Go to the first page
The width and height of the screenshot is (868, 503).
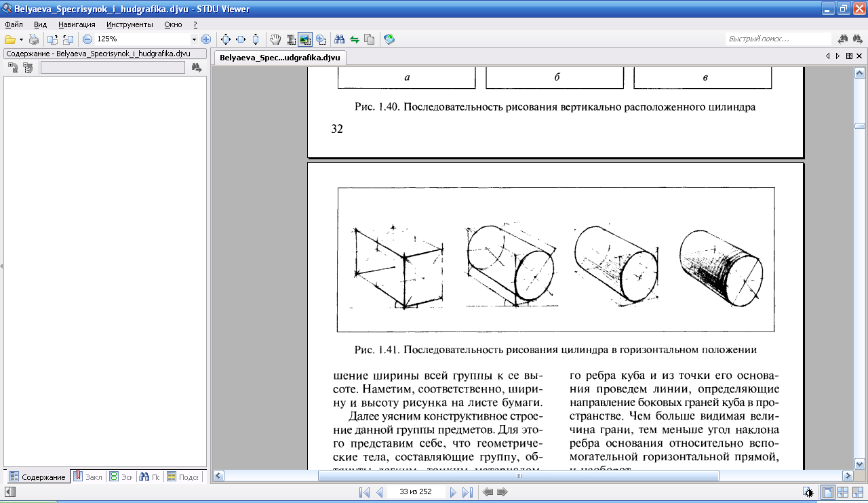tap(364, 492)
